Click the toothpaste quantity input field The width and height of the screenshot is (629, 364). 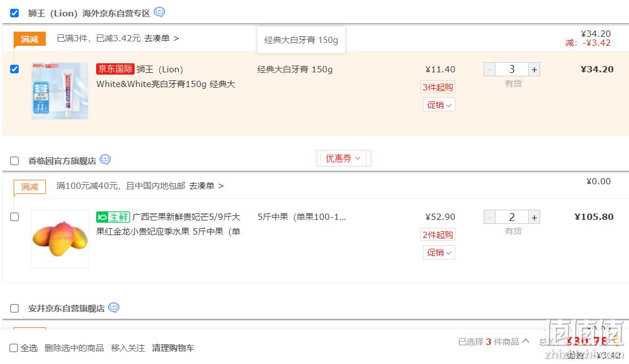coord(512,70)
